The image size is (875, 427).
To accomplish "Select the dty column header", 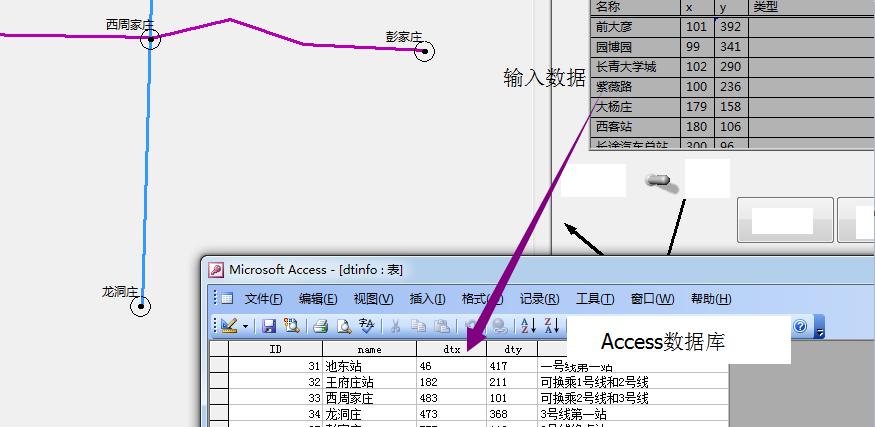I will (512, 349).
